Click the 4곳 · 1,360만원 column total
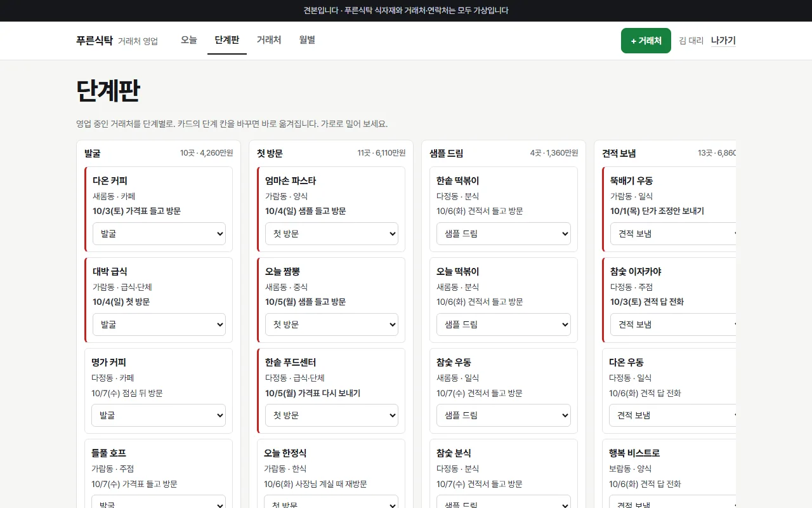The image size is (812, 508). [x=554, y=153]
